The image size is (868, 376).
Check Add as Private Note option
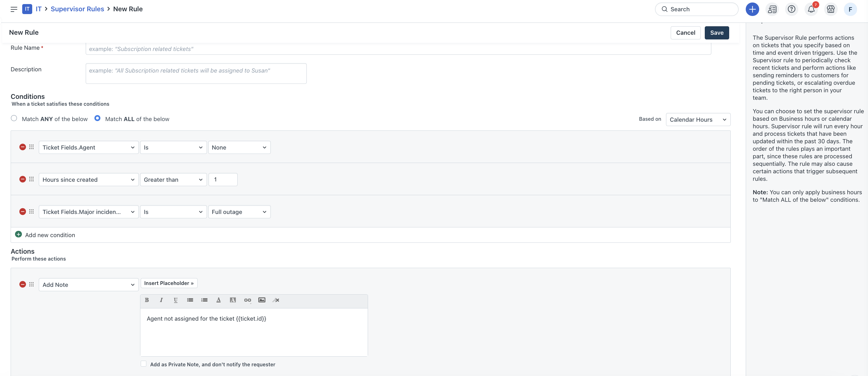144,363
